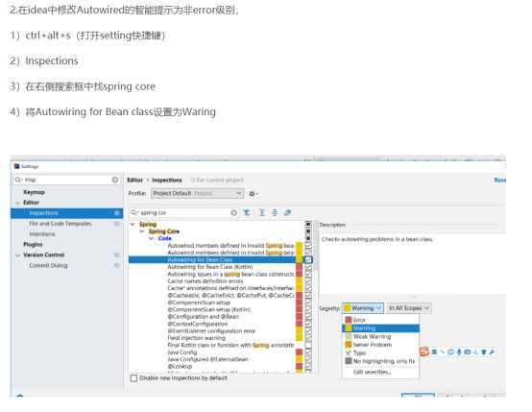Click the shirt skin icon on IME toolbar
Image resolution: width=532 pixels, height=412 pixels.
[x=483, y=351]
